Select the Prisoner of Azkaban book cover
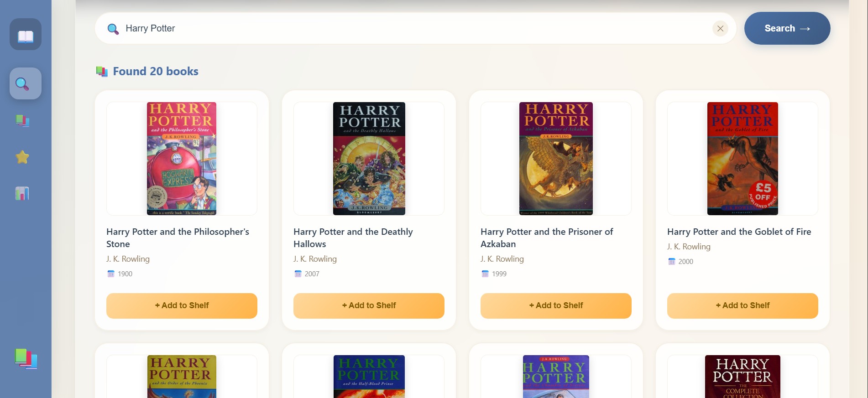The image size is (868, 398). pyautogui.click(x=556, y=158)
